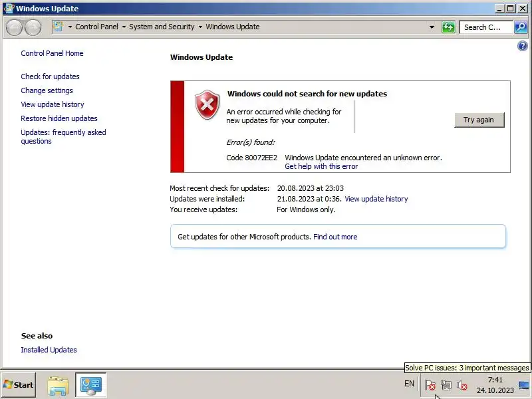Viewport: 532px width, 399px height.
Task: Select Control Panel in breadcrumb
Action: (x=96, y=27)
